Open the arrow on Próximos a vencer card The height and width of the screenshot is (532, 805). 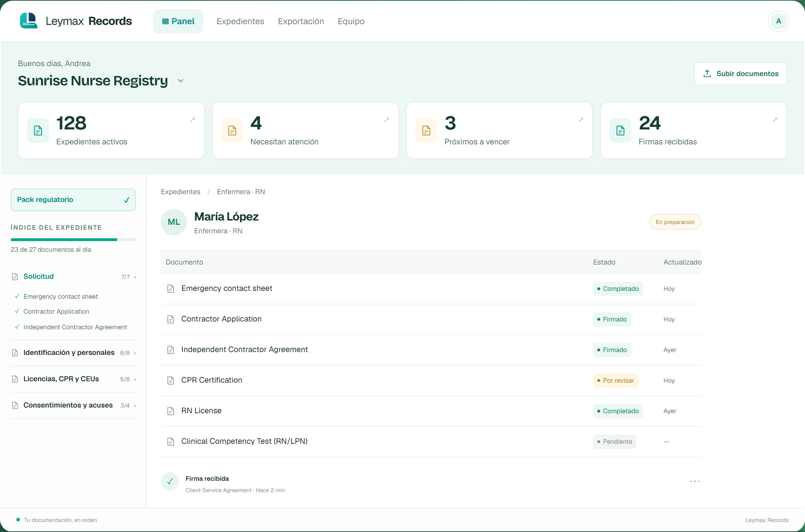[581, 120]
